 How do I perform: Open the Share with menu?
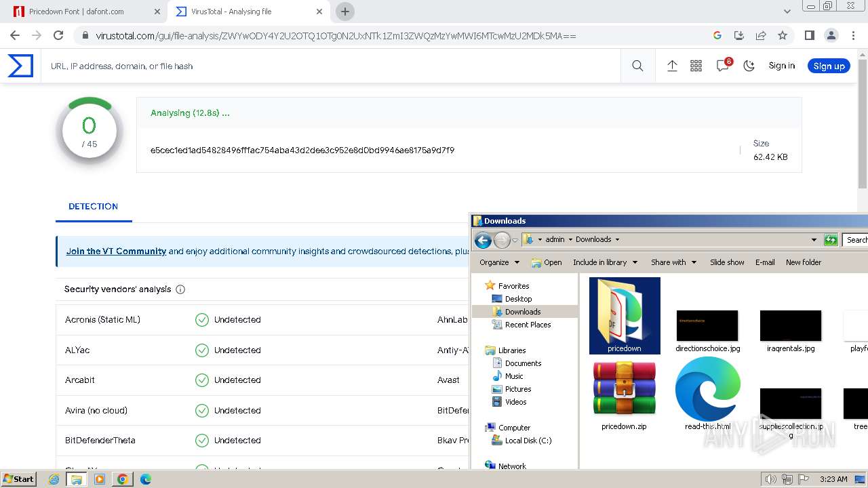pyautogui.click(x=673, y=262)
